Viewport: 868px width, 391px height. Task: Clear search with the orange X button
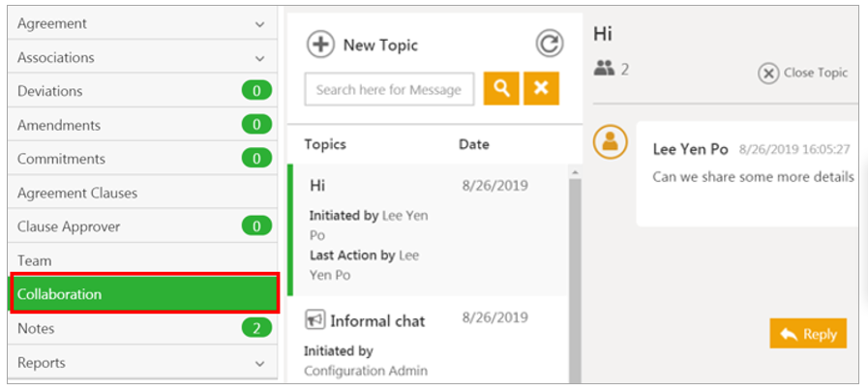point(541,89)
